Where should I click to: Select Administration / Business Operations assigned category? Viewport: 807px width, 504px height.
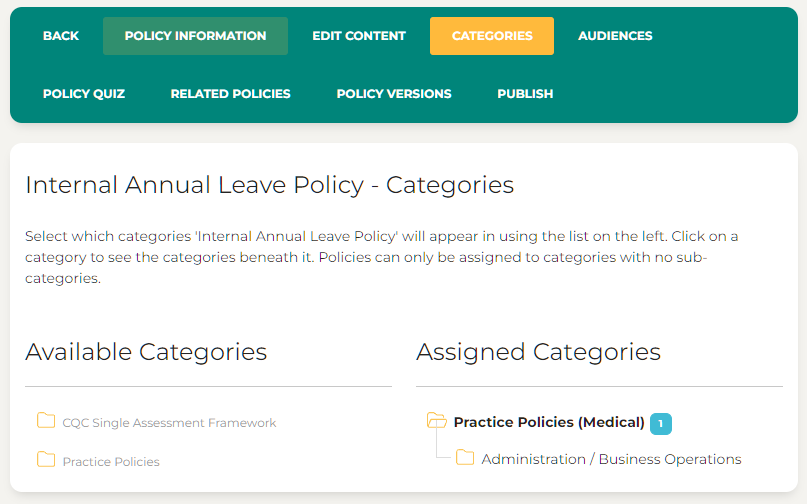point(611,459)
